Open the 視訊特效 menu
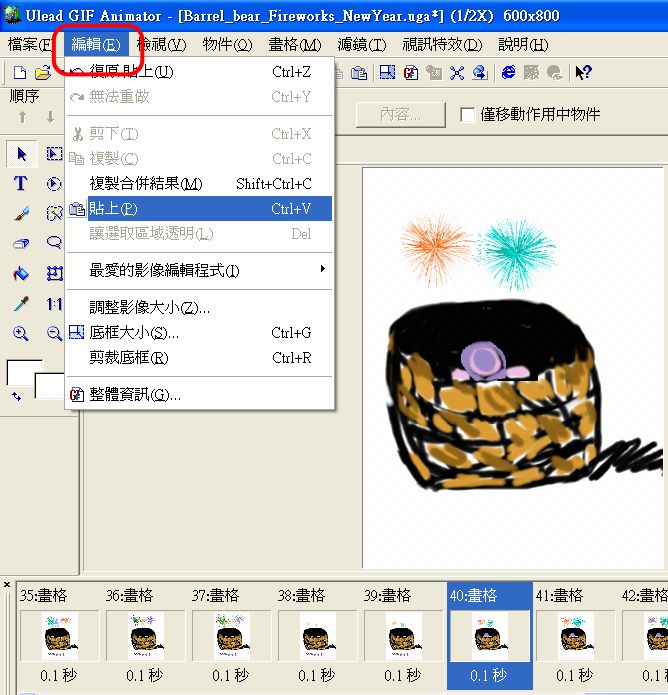The image size is (668, 695). click(x=442, y=44)
